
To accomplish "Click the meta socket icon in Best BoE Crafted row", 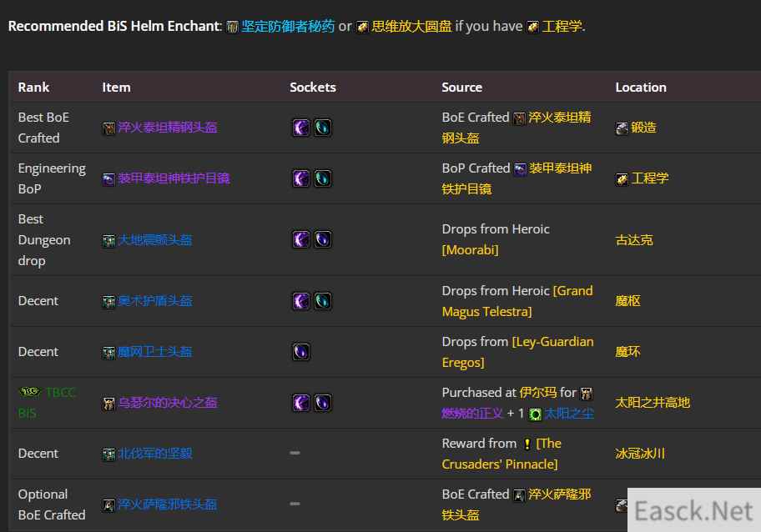I will tap(301, 128).
